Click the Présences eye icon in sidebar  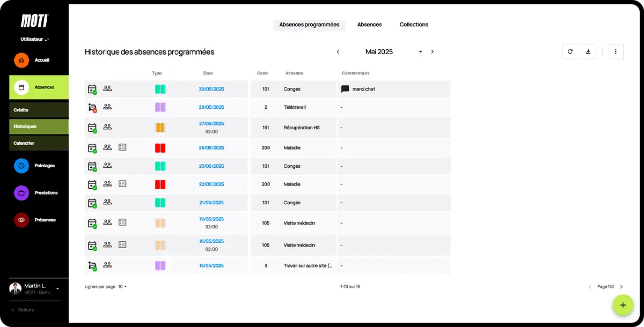coord(21,220)
